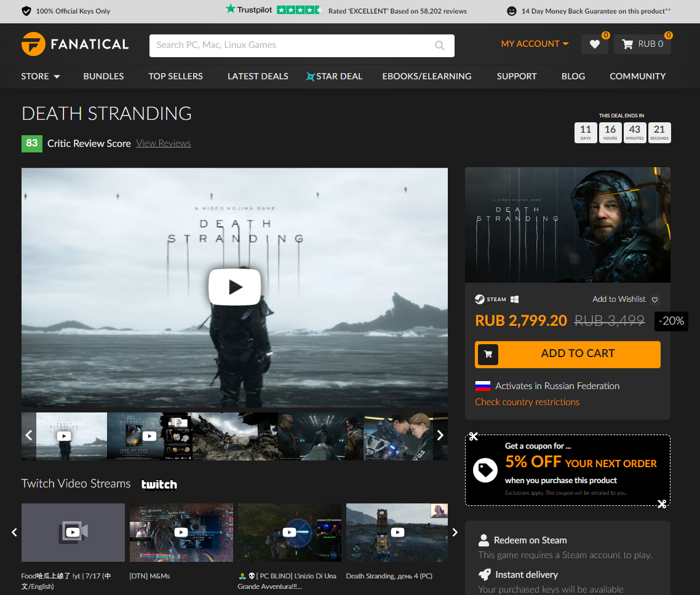Viewport: 700px width, 595px height.
Task: Open the PC BLIND L'inizio stream
Action: tap(289, 532)
